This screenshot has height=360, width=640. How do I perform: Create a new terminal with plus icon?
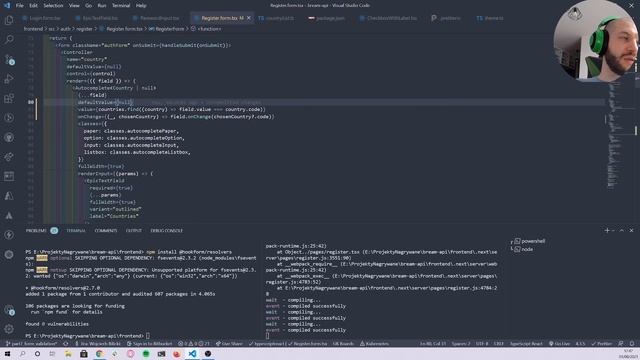pos(607,231)
